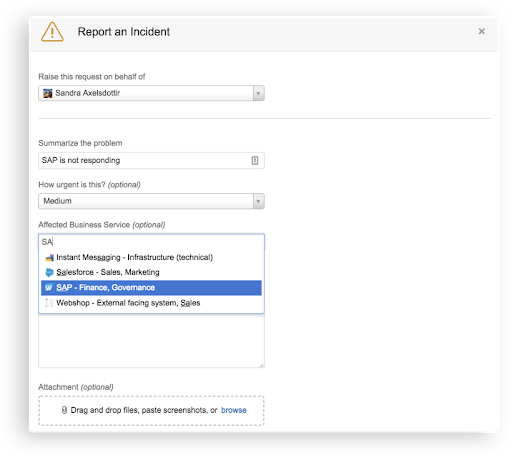Click the Salesforce cloud icon

[x=49, y=272]
